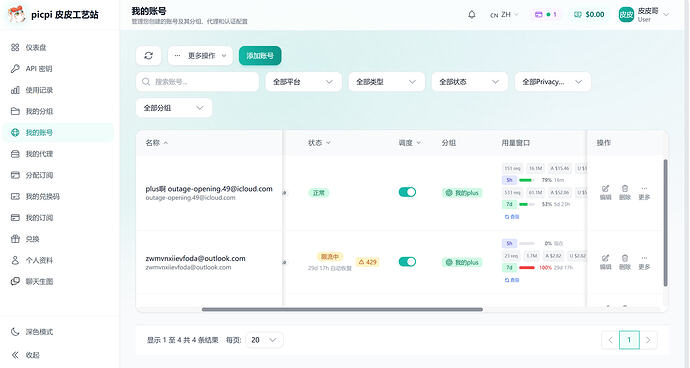
Task: Go to 我的账号 in sidebar
Action: point(58,132)
